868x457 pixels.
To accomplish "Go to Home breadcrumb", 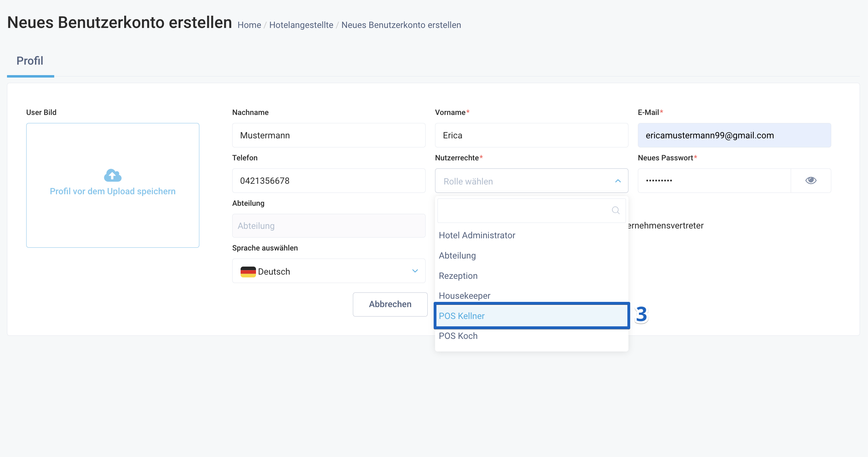I will tap(249, 25).
